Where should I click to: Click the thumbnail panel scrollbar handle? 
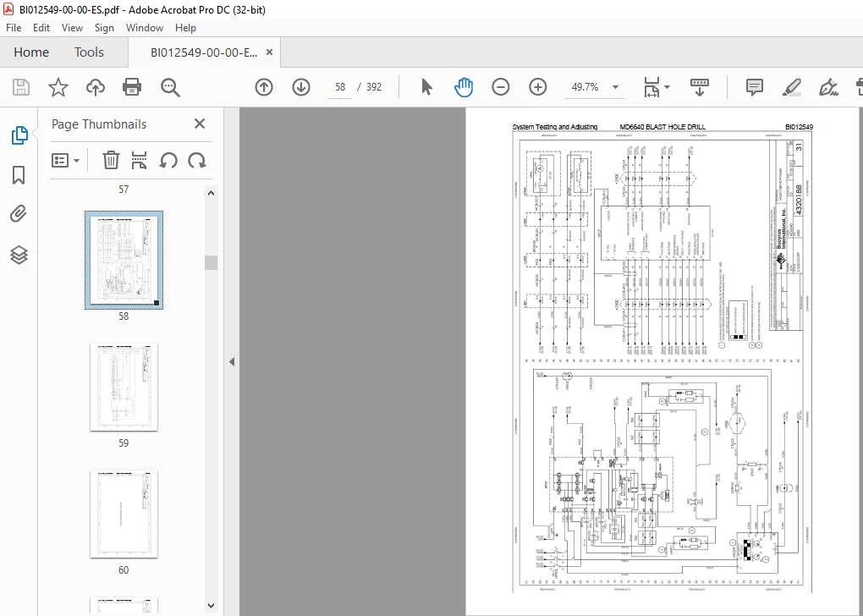click(212, 262)
